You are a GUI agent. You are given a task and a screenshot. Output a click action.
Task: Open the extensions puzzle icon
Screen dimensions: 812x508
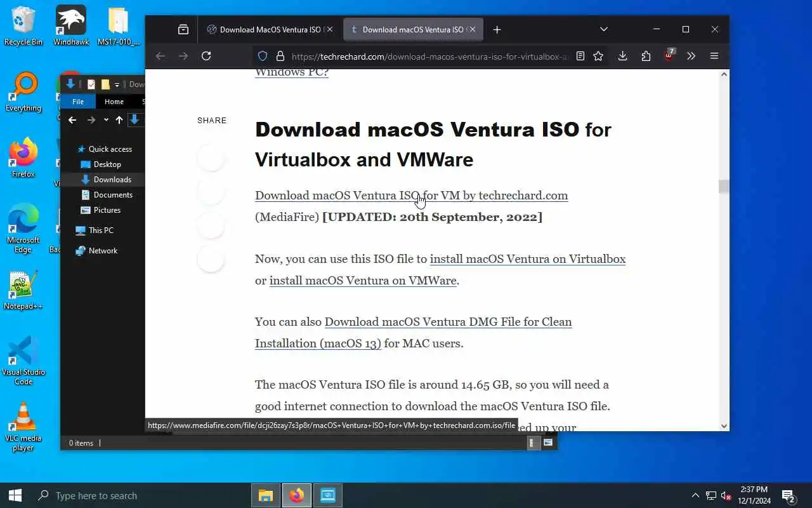pyautogui.click(x=646, y=56)
